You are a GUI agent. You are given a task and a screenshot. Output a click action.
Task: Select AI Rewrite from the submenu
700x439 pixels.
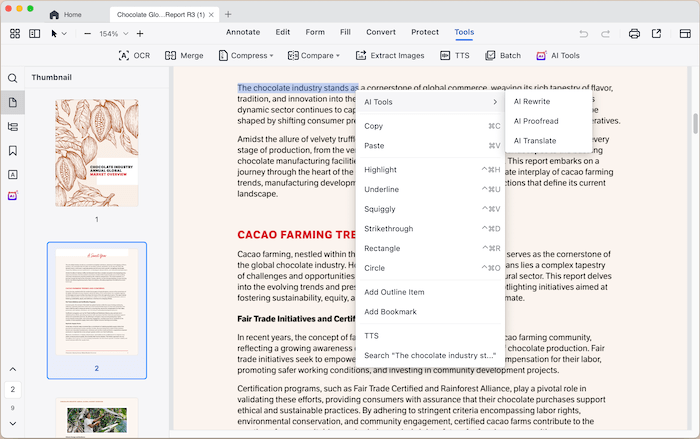(533, 101)
